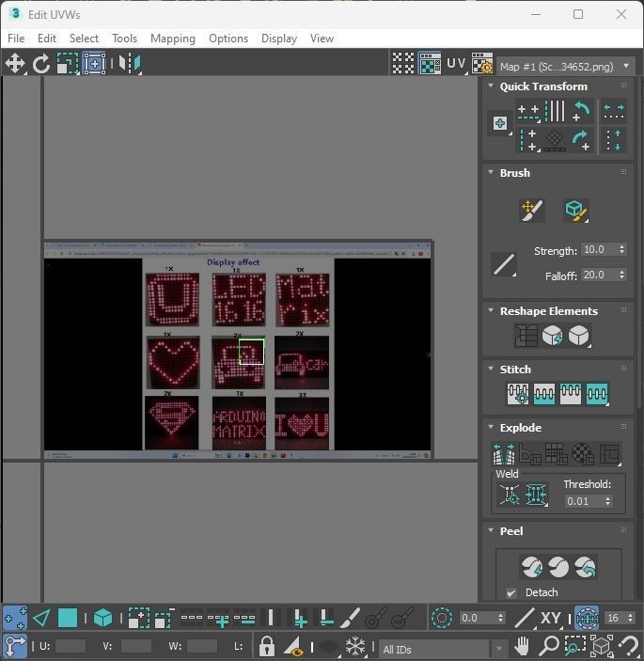The width and height of the screenshot is (644, 661).
Task: Open the Display menu
Action: click(x=279, y=39)
